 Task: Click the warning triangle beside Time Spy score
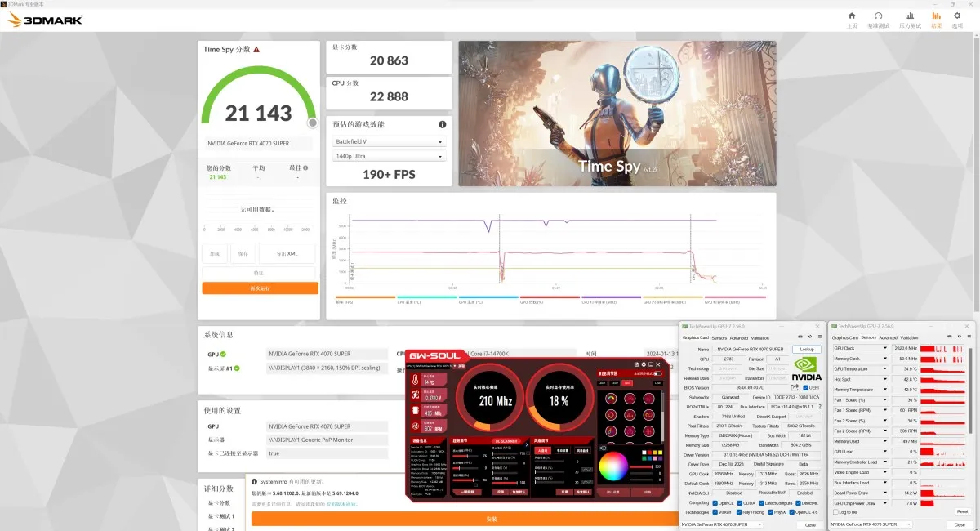click(x=256, y=50)
